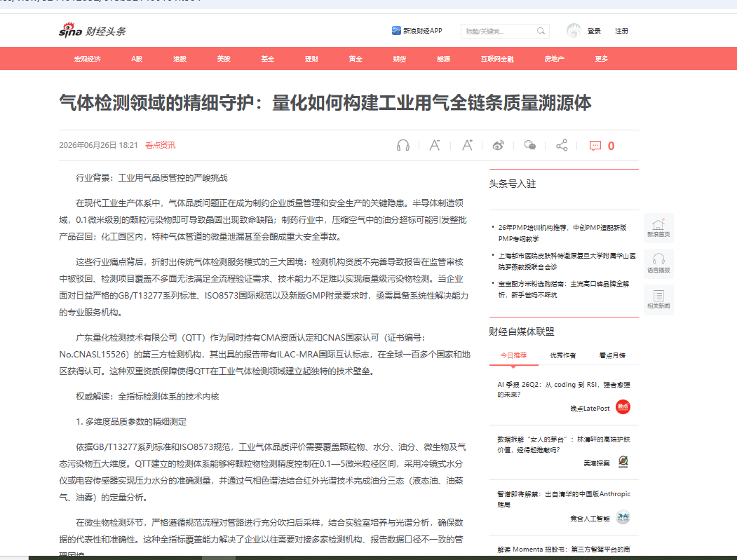This screenshot has width=737, height=560.
Task: Open 期货 navigation item
Action: pyautogui.click(x=400, y=59)
